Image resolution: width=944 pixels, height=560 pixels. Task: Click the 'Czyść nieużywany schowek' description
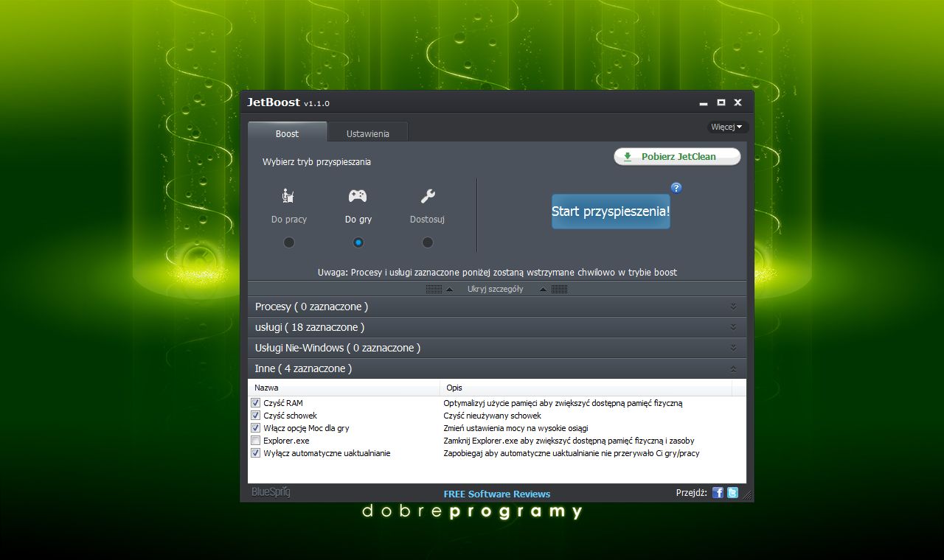pos(492,416)
